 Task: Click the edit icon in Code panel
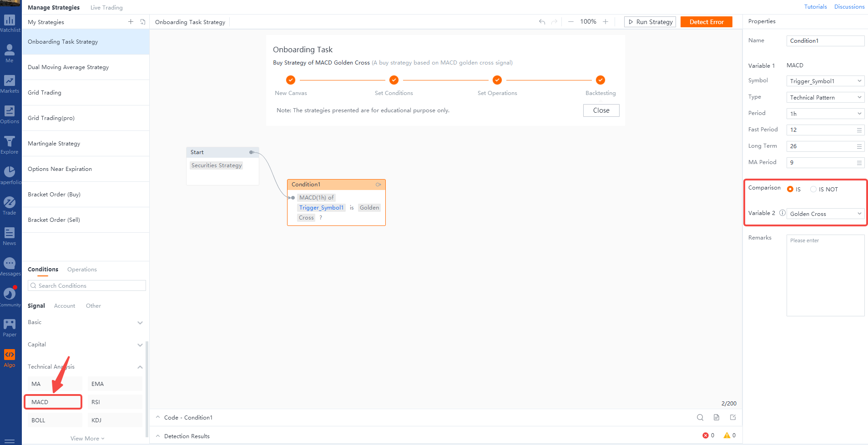[733, 417]
